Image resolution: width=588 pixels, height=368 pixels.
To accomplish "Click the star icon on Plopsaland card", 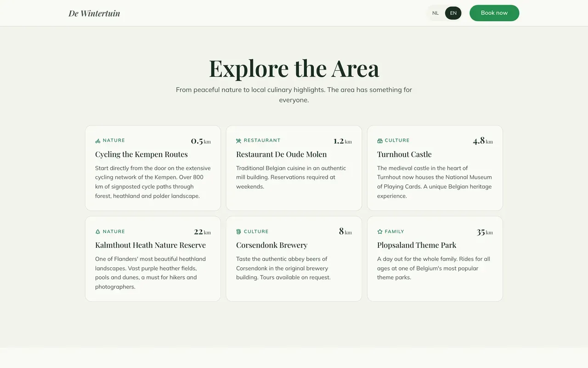I will (x=380, y=232).
